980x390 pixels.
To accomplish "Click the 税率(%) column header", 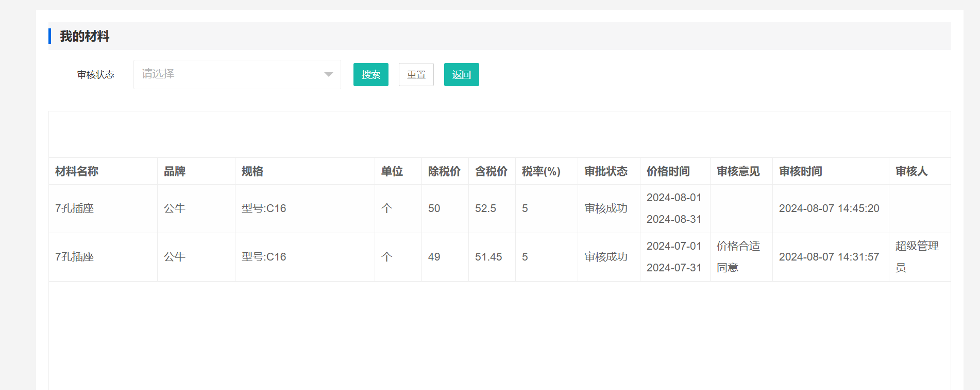I will point(541,171).
